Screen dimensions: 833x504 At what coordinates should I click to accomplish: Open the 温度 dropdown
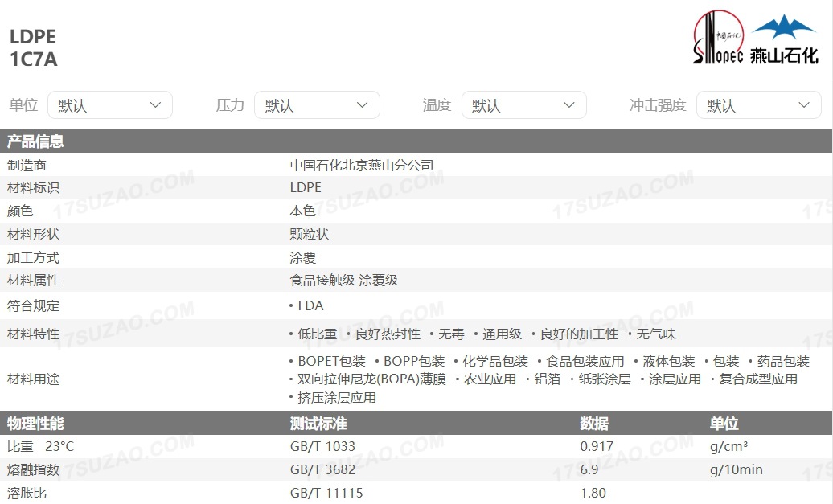523,105
